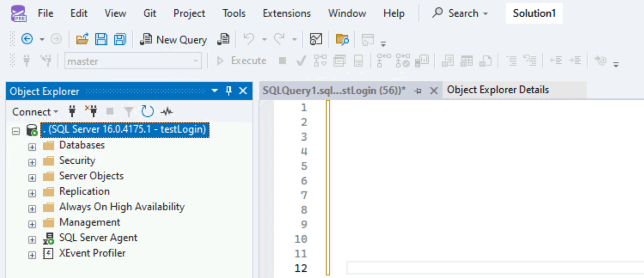Click the Decrease Indent icon

click(x=556, y=61)
